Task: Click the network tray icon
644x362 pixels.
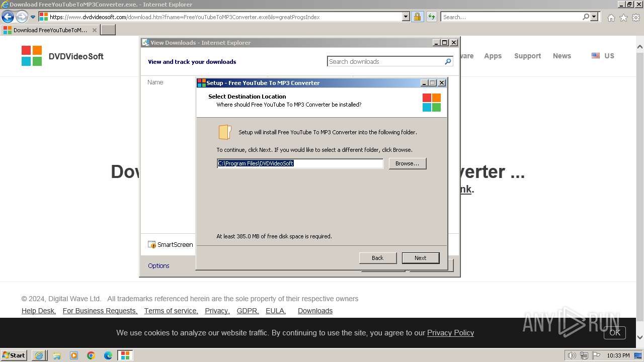Action: click(584, 355)
